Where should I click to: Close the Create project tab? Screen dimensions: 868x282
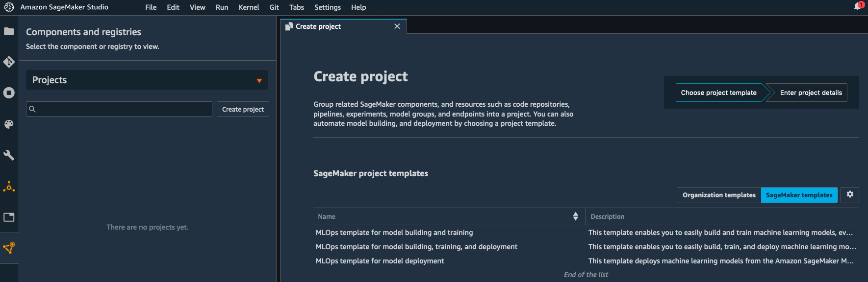(x=397, y=26)
